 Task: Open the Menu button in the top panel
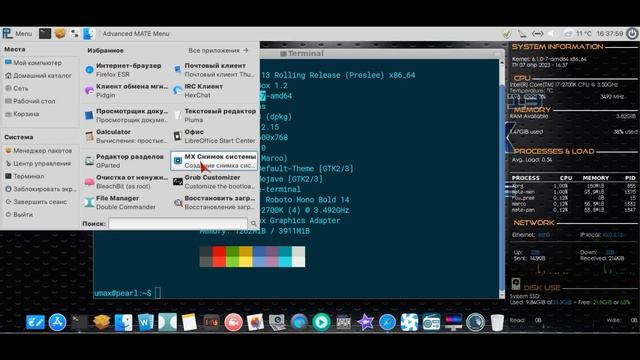17,33
